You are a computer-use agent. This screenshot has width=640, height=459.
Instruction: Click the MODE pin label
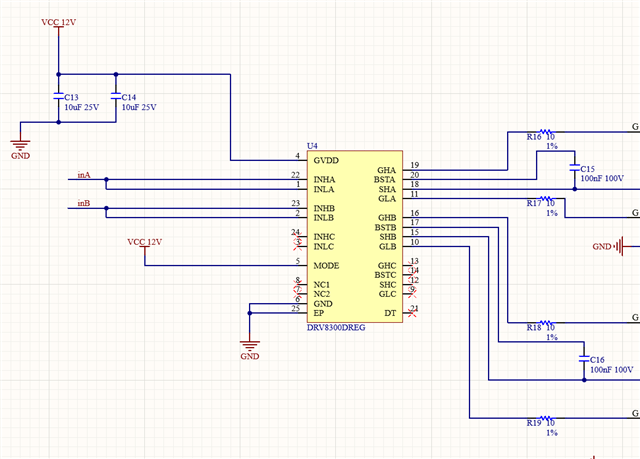(326, 266)
